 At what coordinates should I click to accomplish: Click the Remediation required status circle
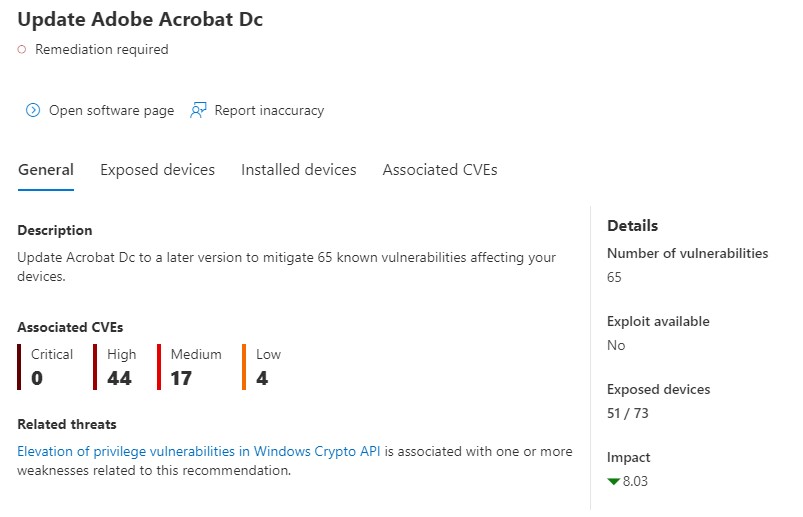(x=22, y=50)
